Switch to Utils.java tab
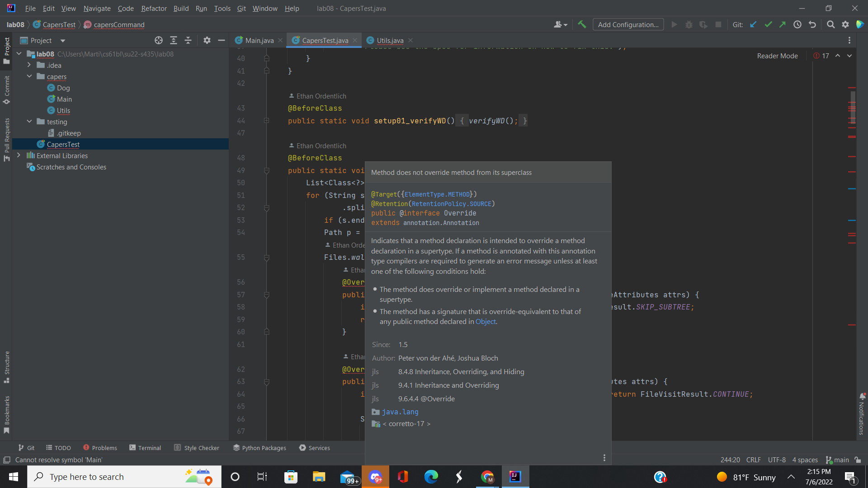 [x=390, y=41]
